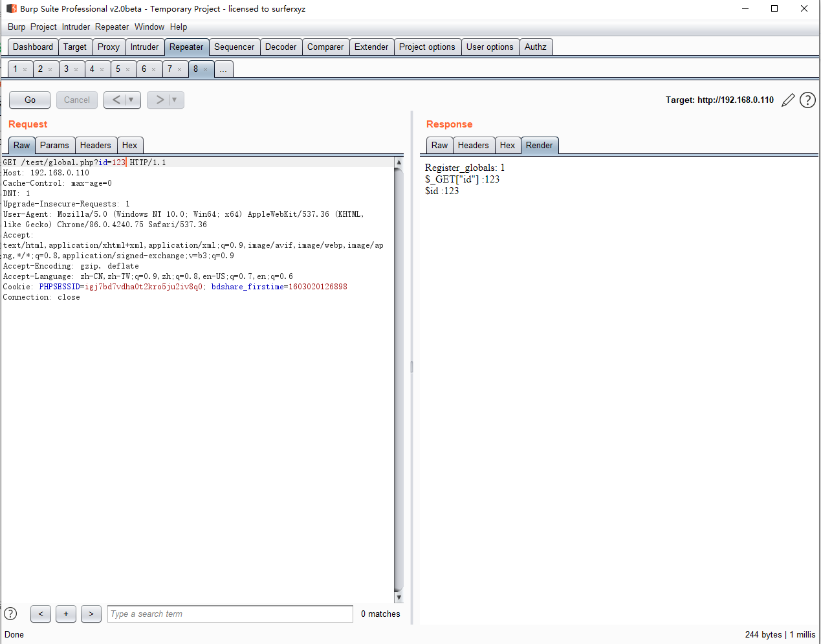Go to next search match button
This screenshot has width=821, height=644.
(x=91, y=614)
